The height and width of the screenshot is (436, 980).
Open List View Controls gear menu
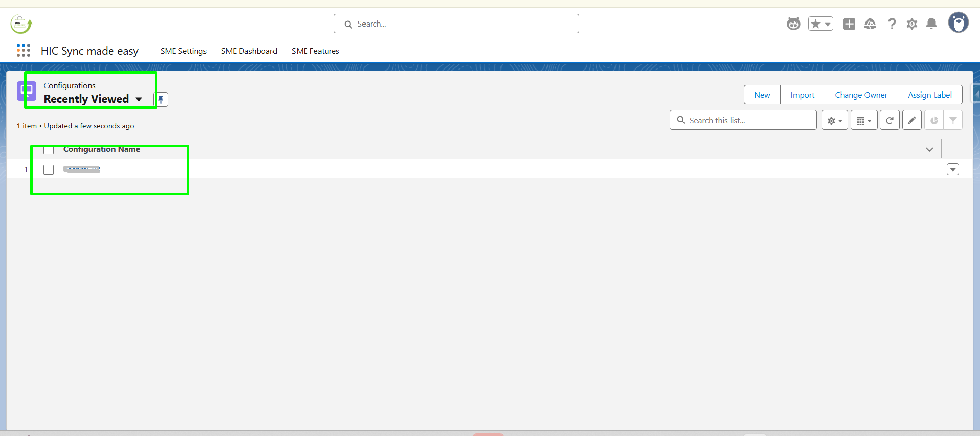click(835, 120)
